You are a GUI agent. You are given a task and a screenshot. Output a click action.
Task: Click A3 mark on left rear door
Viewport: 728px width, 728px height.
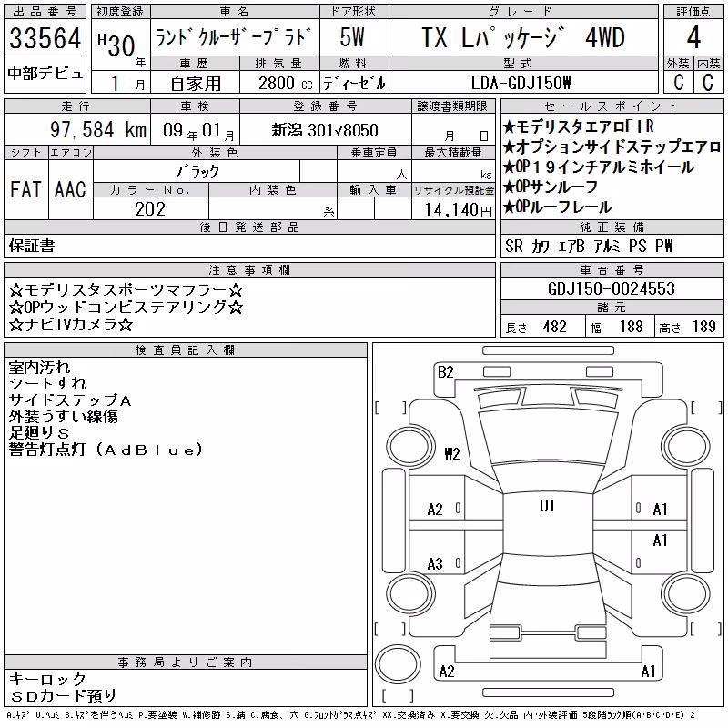435,564
